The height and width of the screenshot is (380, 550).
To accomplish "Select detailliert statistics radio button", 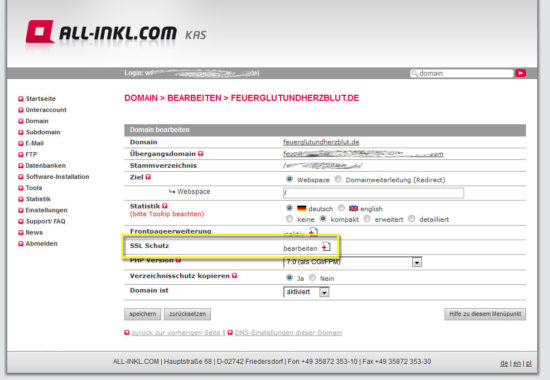I will pyautogui.click(x=412, y=219).
